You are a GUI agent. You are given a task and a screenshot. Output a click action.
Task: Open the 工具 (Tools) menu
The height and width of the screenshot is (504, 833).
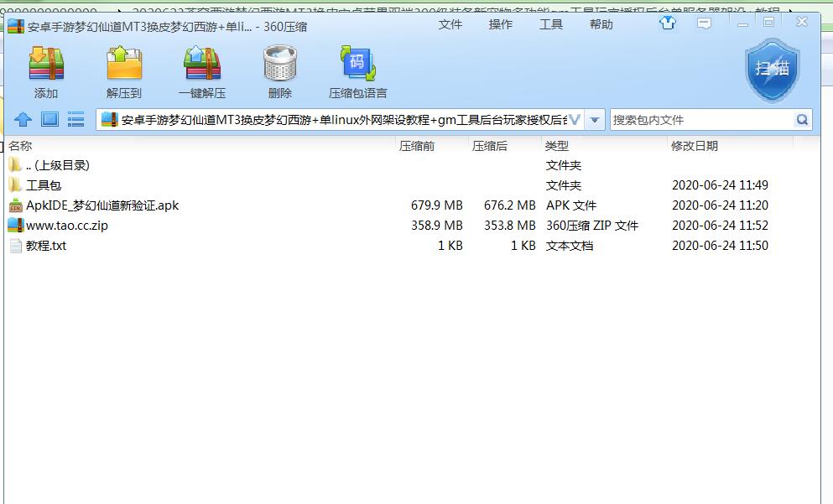tap(551, 24)
